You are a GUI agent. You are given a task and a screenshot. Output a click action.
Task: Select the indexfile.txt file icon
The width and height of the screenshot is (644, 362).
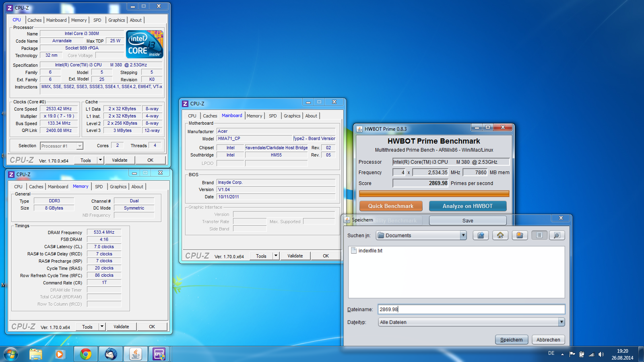(x=354, y=251)
